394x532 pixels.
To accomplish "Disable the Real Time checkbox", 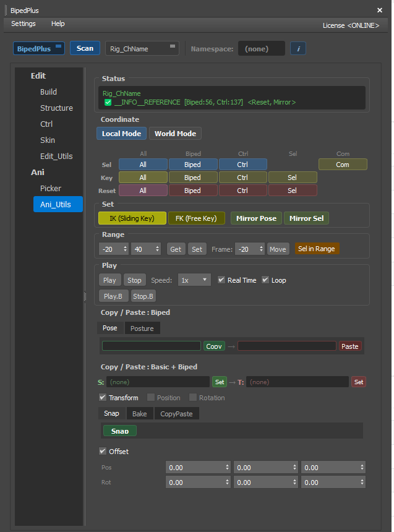I will 221,280.
